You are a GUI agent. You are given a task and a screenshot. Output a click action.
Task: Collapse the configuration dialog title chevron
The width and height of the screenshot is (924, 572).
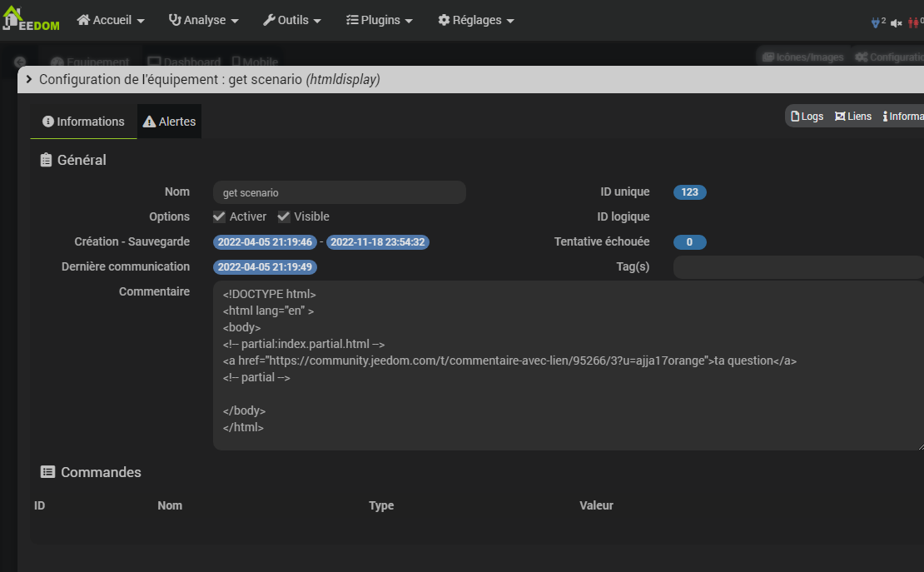(30, 79)
